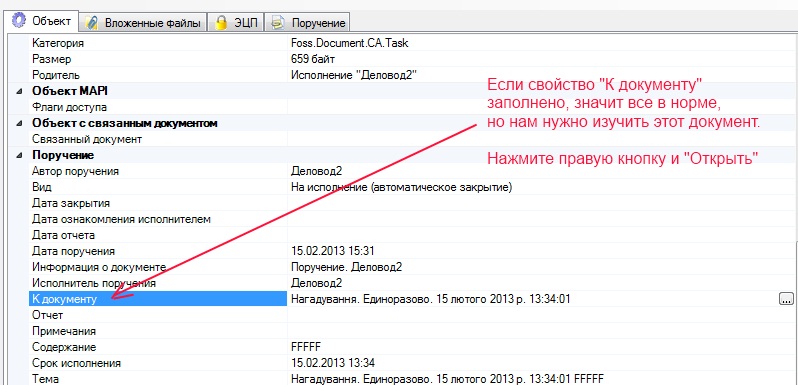
Task: Click the Деловод2 value of Автор поручения
Action: tap(317, 171)
